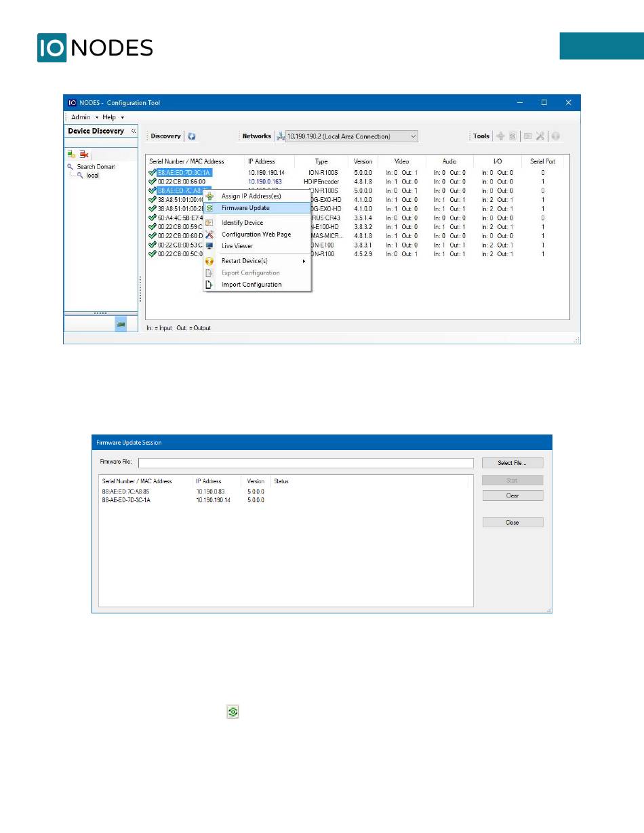Click the Identify Device toolbar icon under Tools
Image resolution: width=644 pixels, height=833 pixels.
[527, 136]
